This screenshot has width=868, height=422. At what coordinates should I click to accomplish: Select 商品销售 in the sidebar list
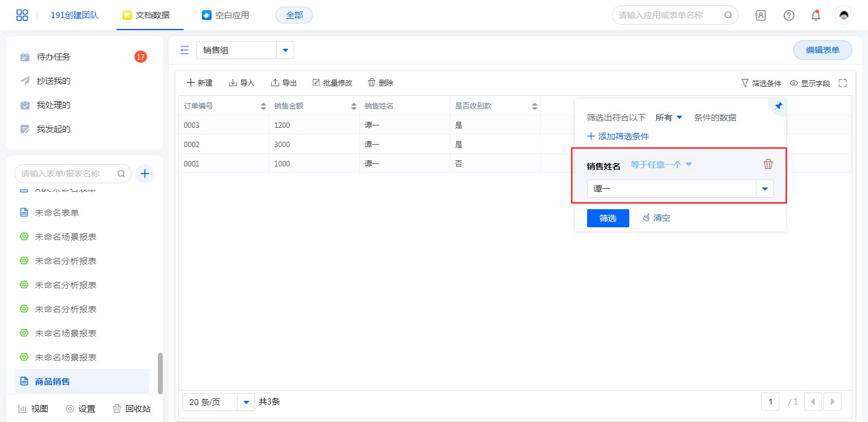(x=52, y=382)
